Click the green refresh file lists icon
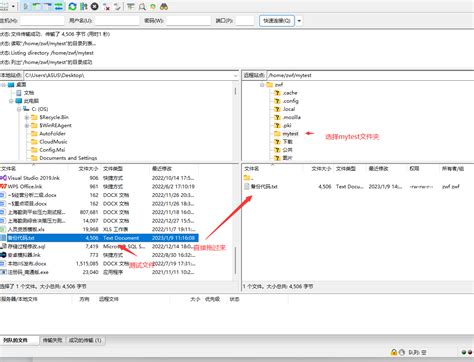474x362 pixels. click(x=72, y=6)
